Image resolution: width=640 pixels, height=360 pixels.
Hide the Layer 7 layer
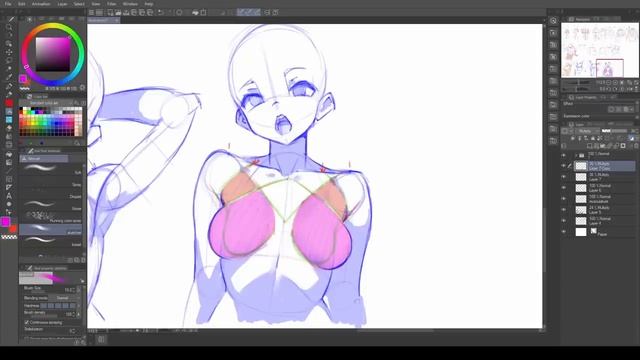tap(564, 177)
